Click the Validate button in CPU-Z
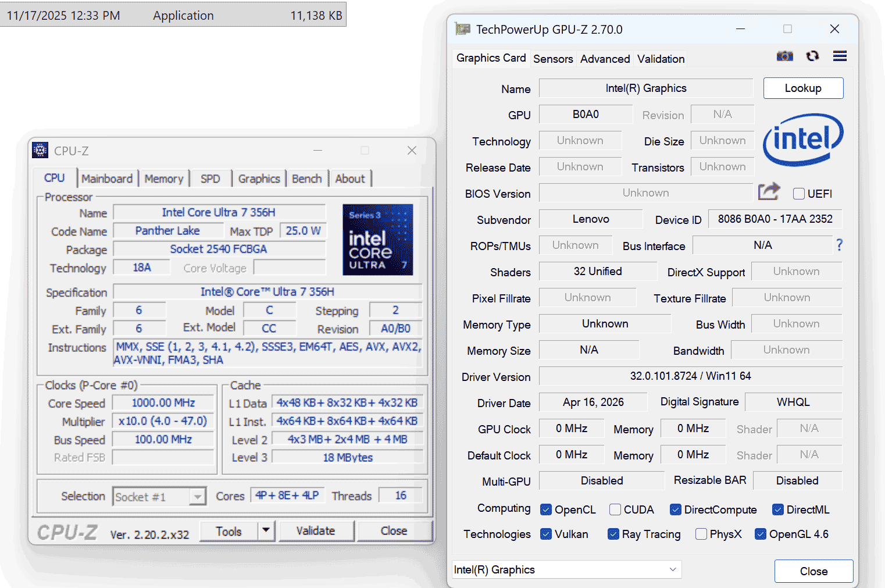Screen dimensions: 885x588 pos(316,530)
